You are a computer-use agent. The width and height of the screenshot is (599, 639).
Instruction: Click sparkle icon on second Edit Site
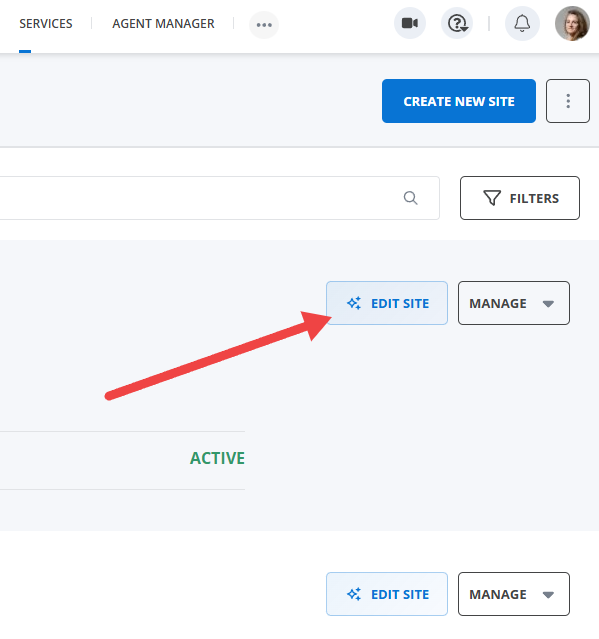tap(354, 594)
